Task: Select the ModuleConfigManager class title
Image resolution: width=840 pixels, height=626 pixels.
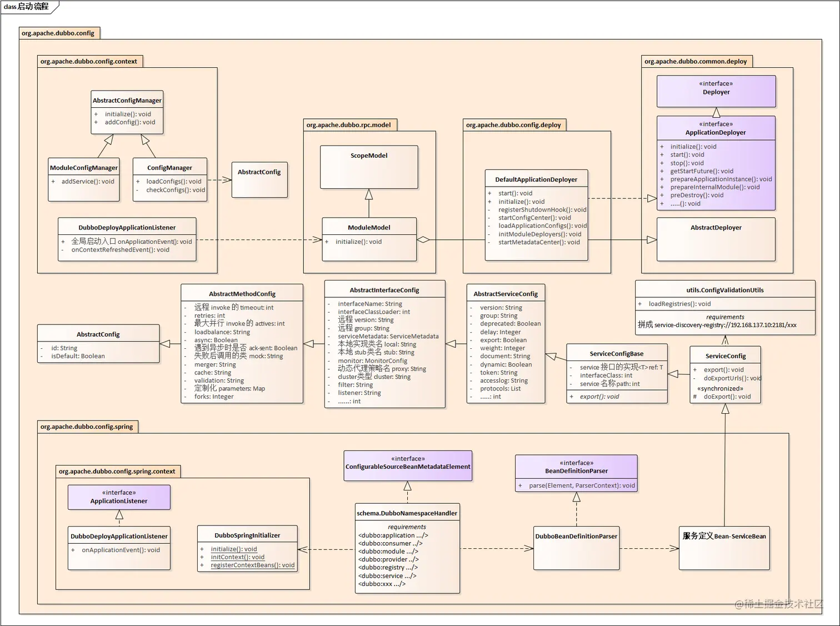Action: pos(84,168)
